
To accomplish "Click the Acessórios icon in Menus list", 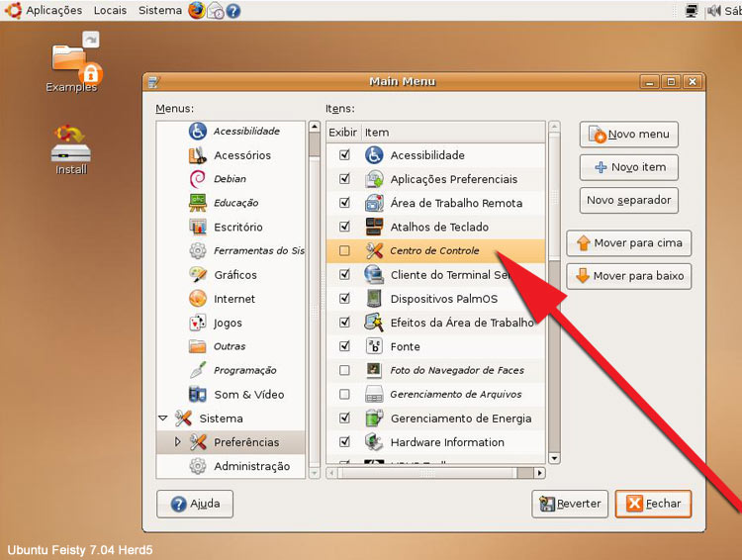I will [x=197, y=155].
